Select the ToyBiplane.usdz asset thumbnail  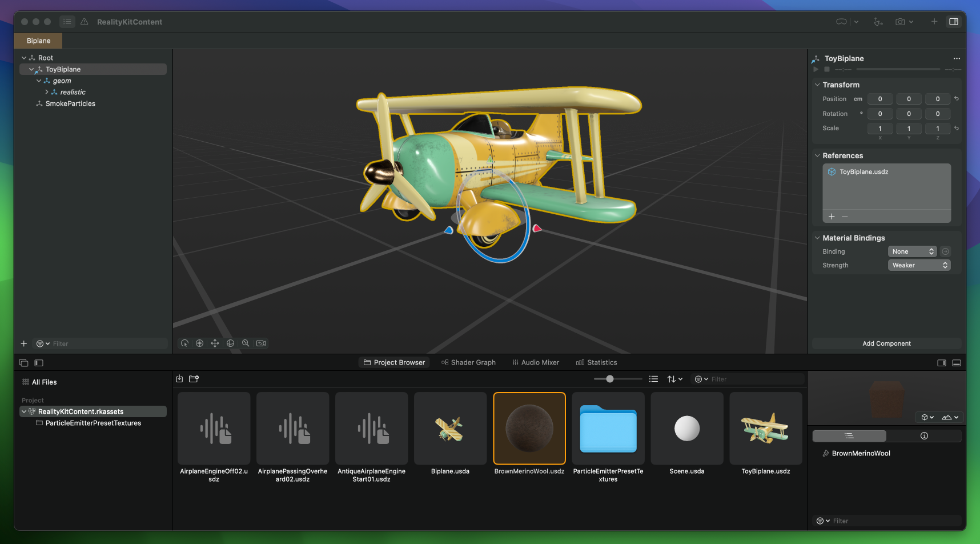765,429
